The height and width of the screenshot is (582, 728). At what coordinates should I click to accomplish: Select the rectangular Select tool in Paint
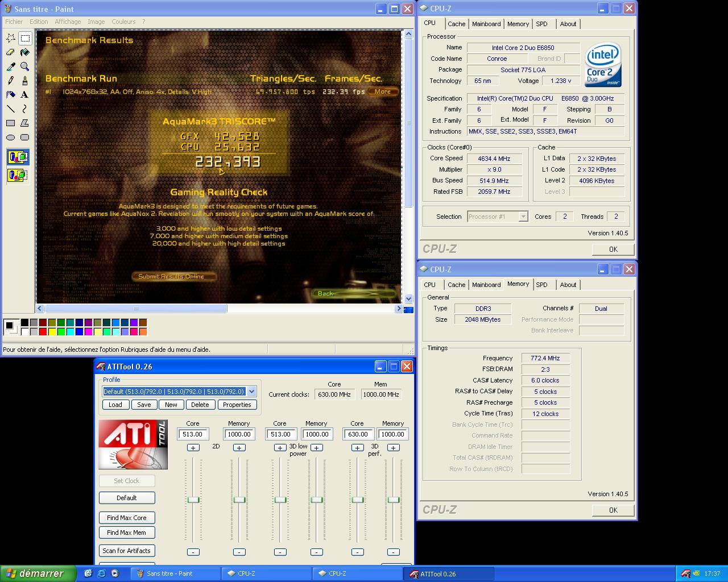25,38
